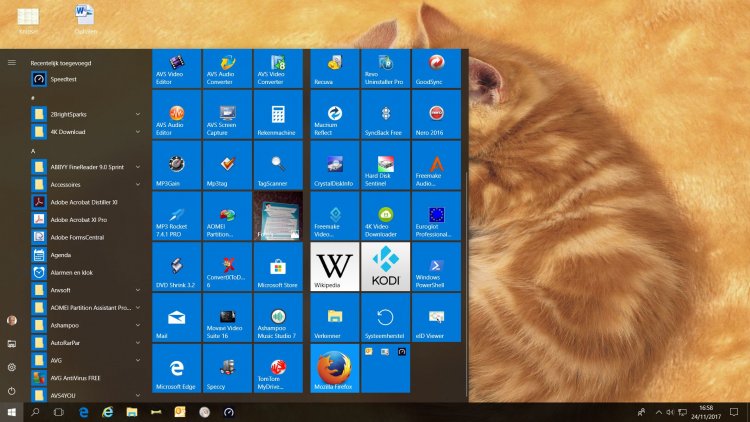This screenshot has height=422, width=750.
Task: Launch the Mp3tag tile
Action: pyautogui.click(x=227, y=167)
